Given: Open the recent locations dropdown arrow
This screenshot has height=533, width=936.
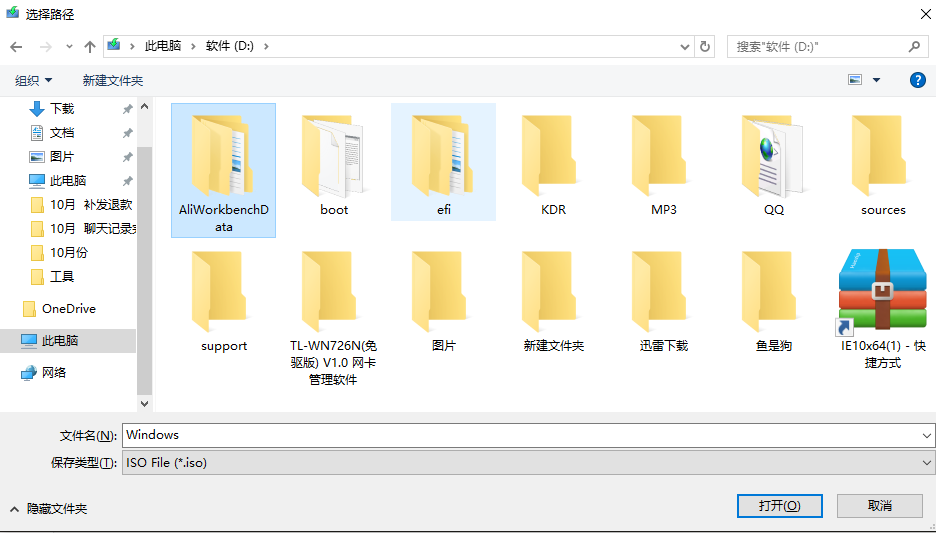Looking at the screenshot, I should click(x=69, y=47).
